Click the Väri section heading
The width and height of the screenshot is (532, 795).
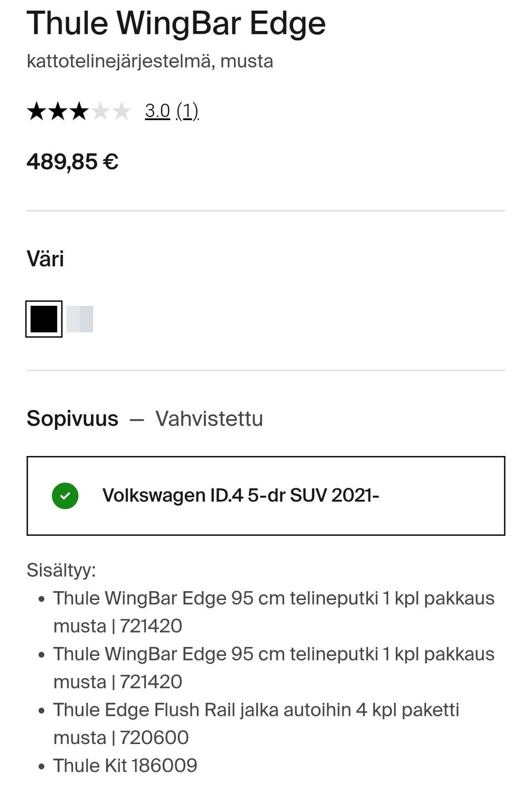point(45,259)
